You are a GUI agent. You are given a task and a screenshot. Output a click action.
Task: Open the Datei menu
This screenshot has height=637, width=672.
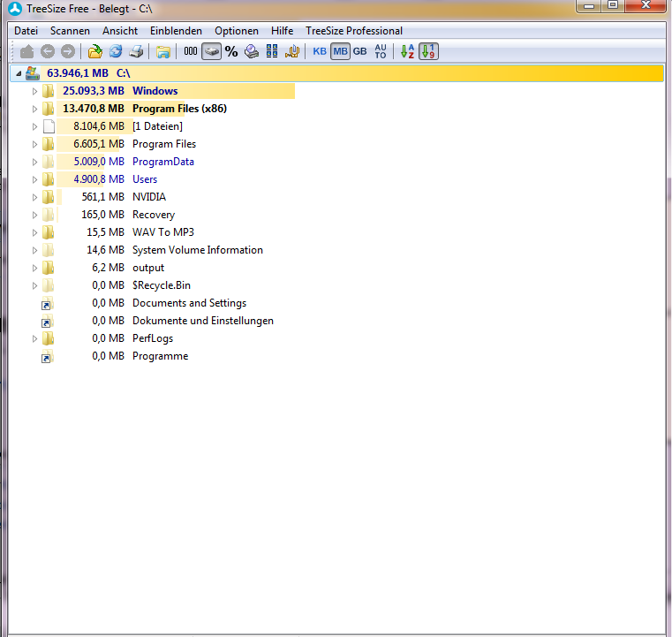(x=26, y=31)
